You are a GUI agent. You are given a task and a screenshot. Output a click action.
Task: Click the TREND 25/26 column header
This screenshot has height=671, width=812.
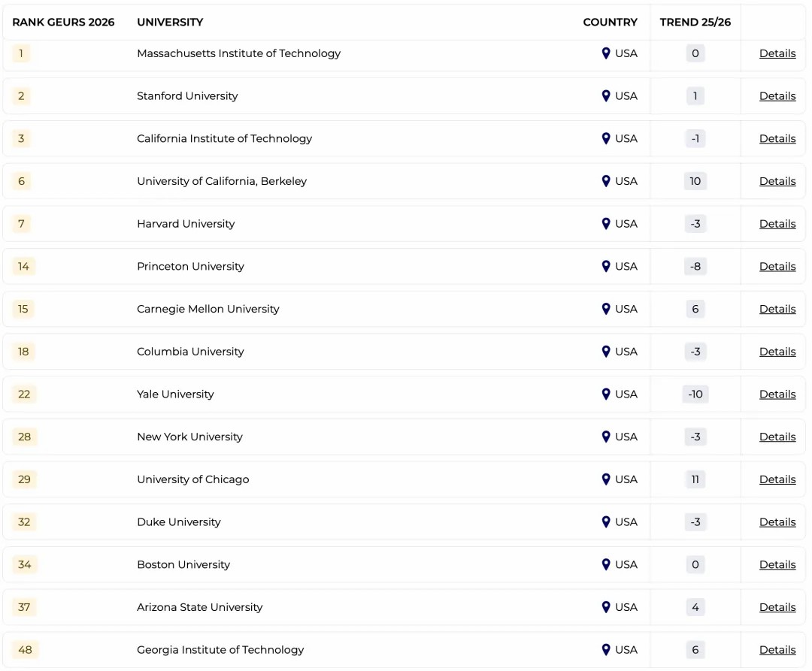[695, 23]
